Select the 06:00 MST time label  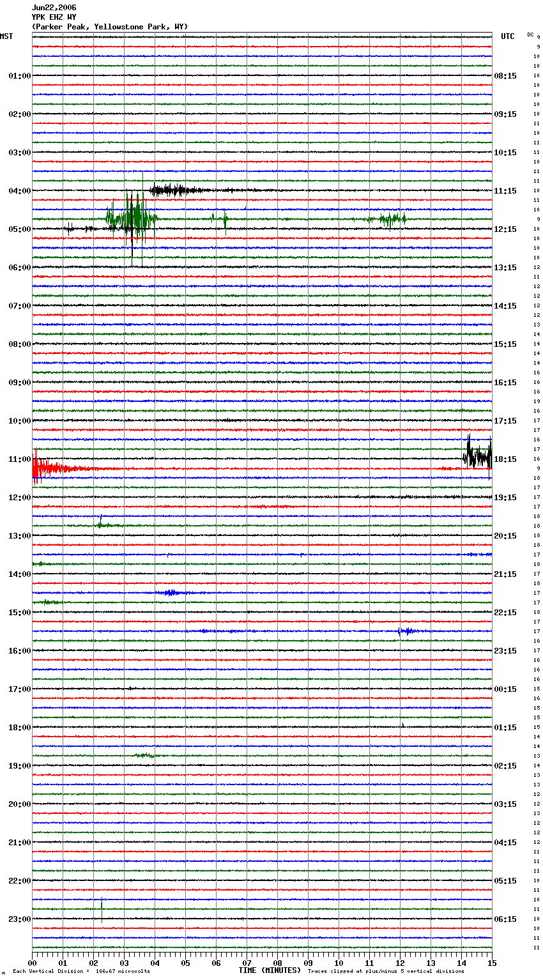[x=20, y=268]
